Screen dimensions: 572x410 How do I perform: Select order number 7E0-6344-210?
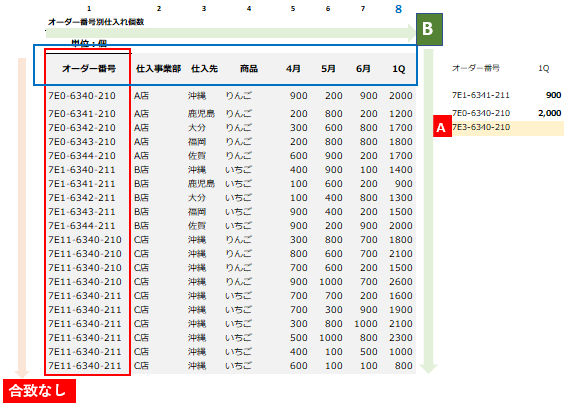click(82, 156)
